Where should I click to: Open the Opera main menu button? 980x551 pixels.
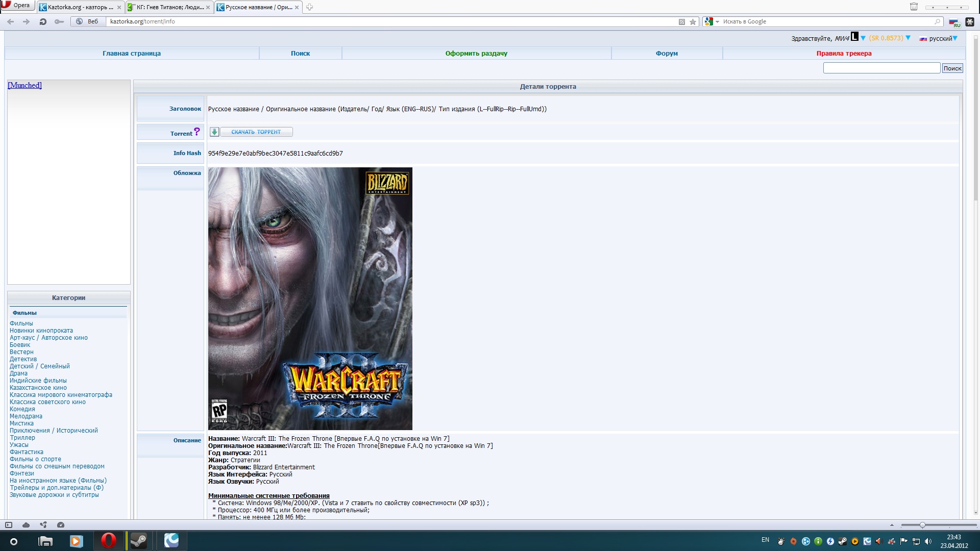[x=17, y=6]
